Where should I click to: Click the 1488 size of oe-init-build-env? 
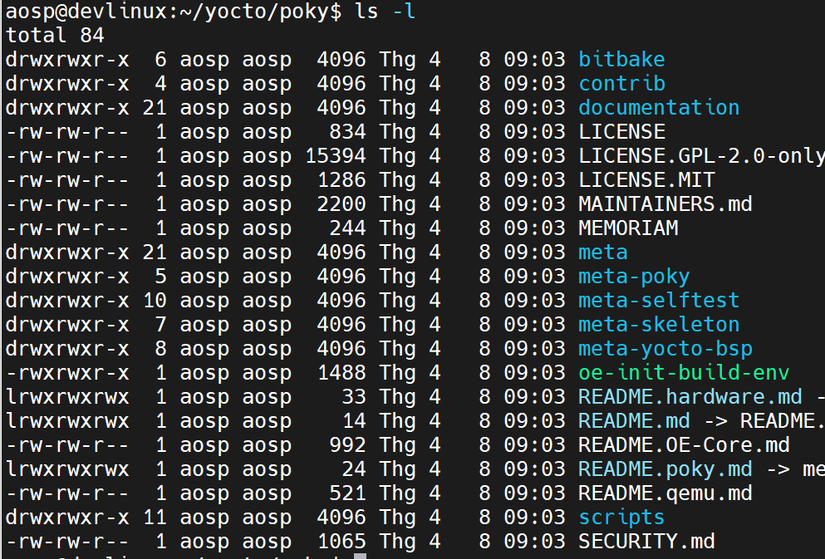click(341, 373)
